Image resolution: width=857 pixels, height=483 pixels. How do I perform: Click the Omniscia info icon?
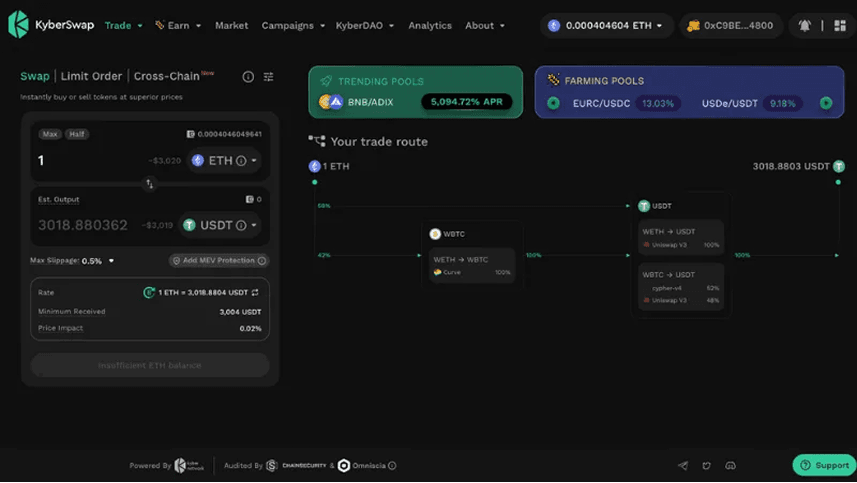coord(392,466)
